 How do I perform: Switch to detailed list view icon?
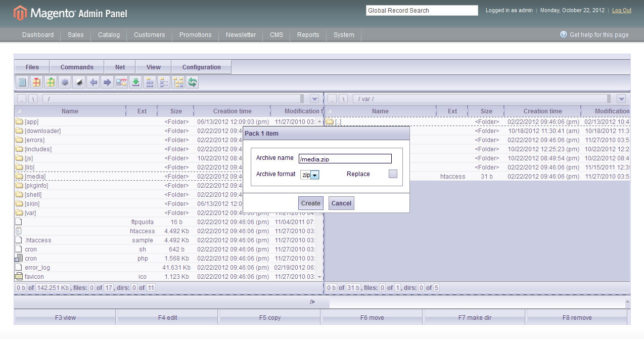(x=164, y=82)
